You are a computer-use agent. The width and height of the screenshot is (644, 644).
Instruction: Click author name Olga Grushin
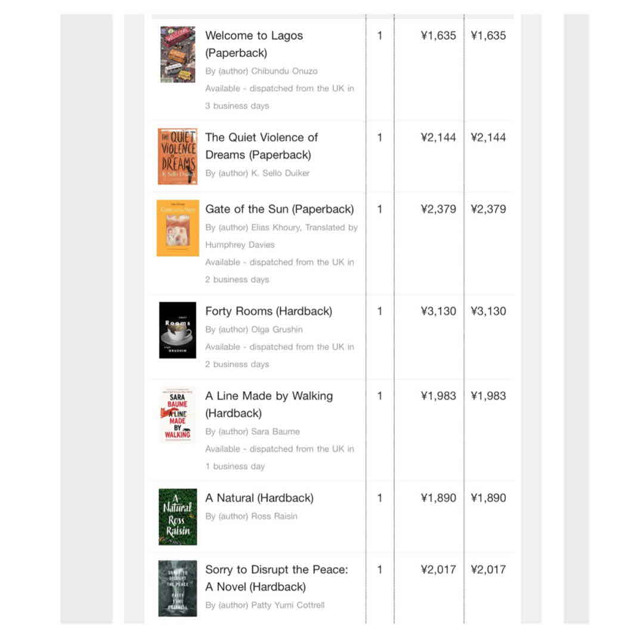tap(277, 329)
